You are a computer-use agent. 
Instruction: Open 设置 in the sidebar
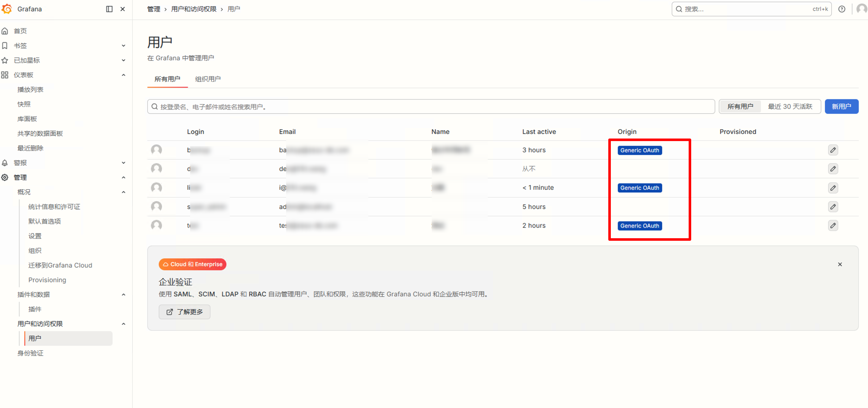tap(35, 236)
